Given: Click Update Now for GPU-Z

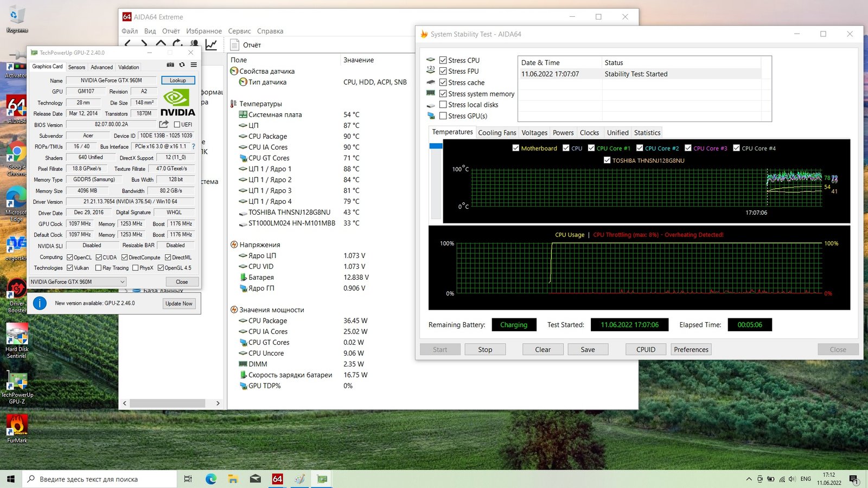Looking at the screenshot, I should point(179,304).
